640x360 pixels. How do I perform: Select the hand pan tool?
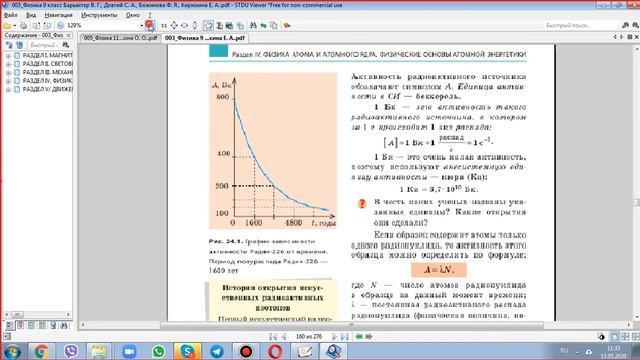(x=208, y=26)
